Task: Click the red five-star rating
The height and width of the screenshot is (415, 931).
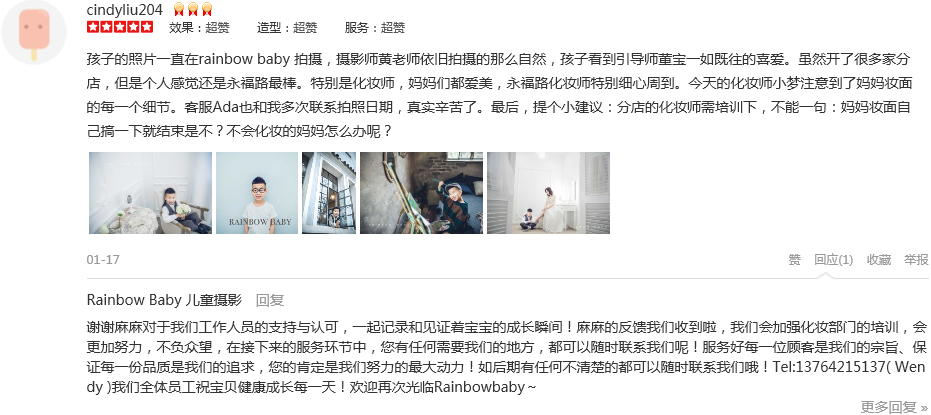Action: [x=120, y=27]
